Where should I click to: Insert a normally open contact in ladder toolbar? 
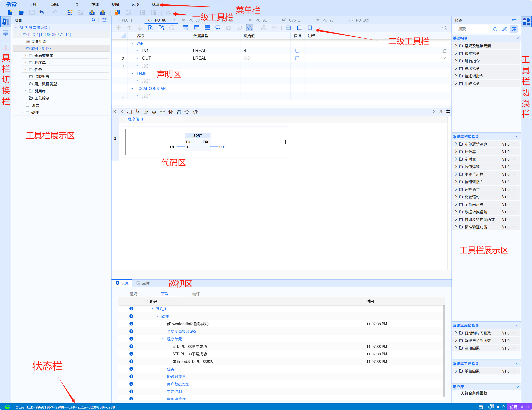coord(162,112)
